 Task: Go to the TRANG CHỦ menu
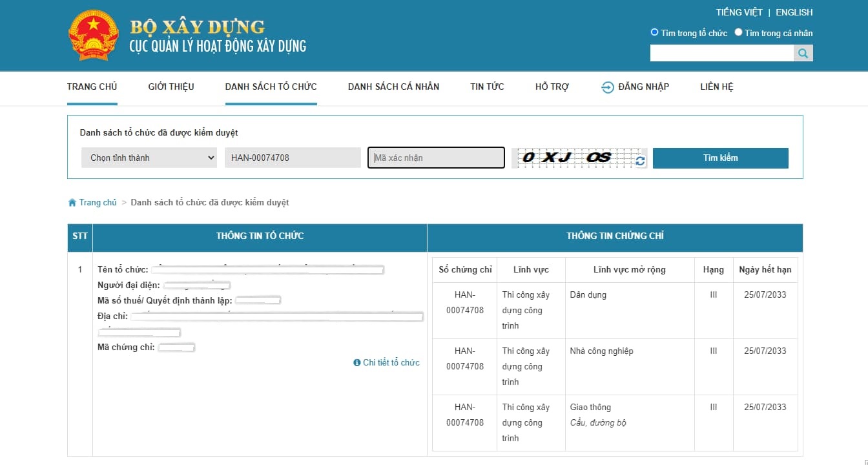click(92, 87)
